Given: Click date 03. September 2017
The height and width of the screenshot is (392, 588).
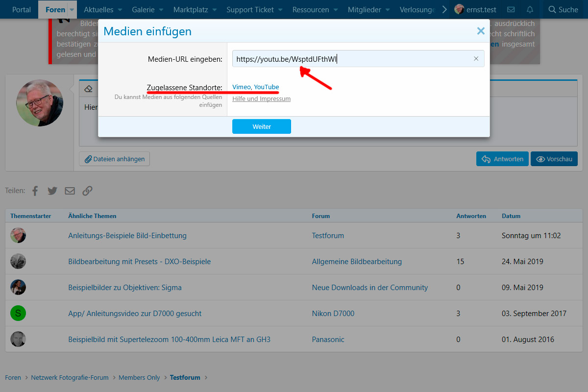Looking at the screenshot, I should click(534, 313).
